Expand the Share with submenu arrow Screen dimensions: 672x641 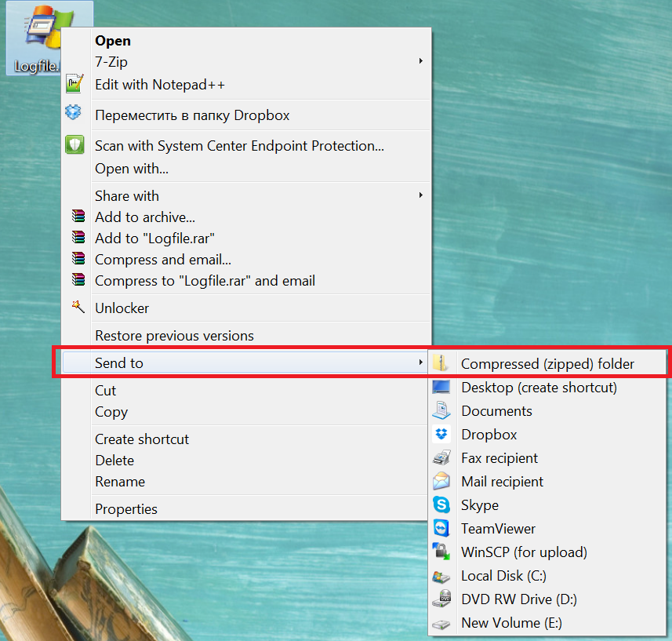click(x=420, y=195)
